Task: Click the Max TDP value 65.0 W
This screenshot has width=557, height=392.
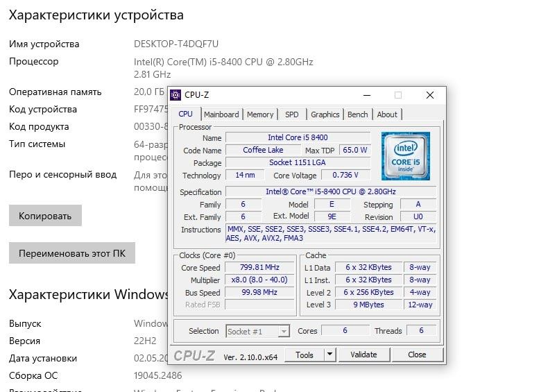Action: click(x=355, y=150)
